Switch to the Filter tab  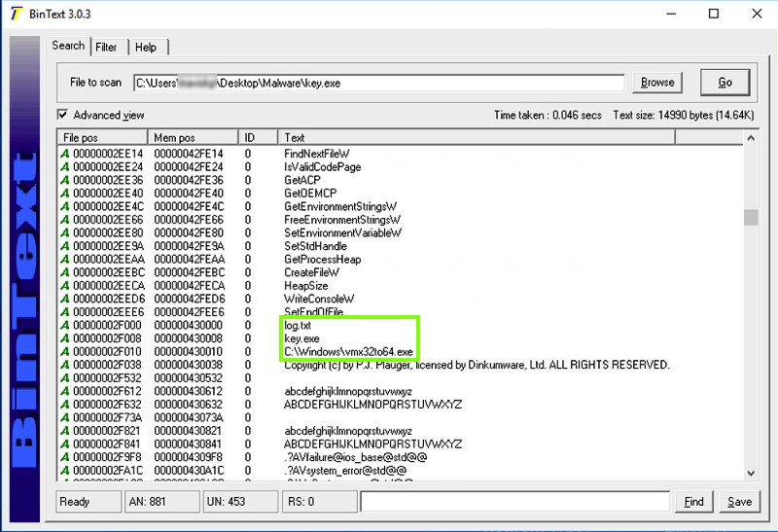click(x=106, y=47)
